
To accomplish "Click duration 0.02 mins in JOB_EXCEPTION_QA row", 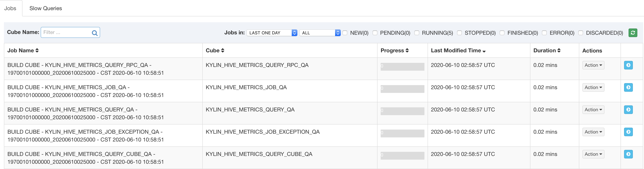I will 545,132.
